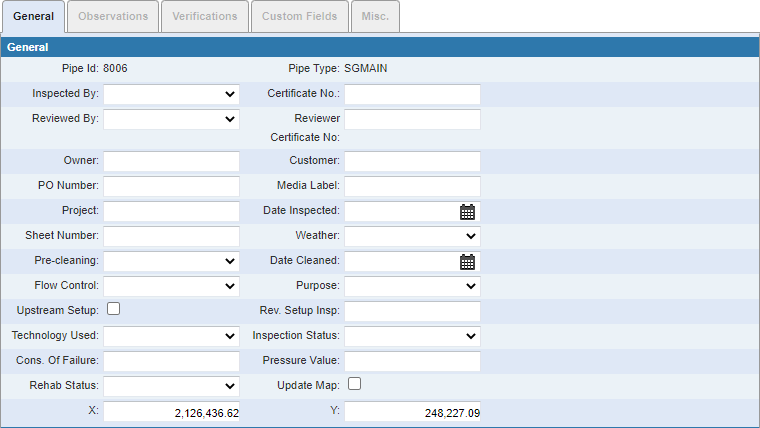Click the Pressure Value input box

[x=412, y=361]
